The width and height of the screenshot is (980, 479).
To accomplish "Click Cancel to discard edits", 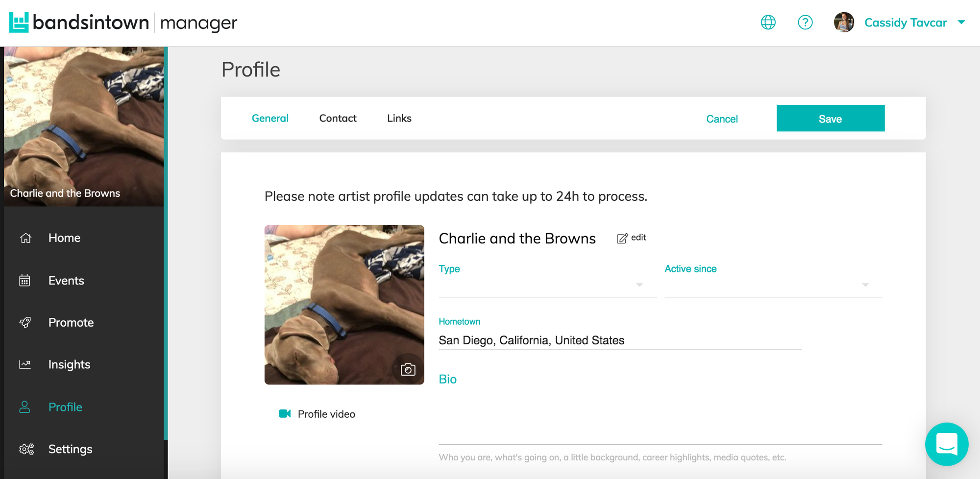I will (722, 119).
